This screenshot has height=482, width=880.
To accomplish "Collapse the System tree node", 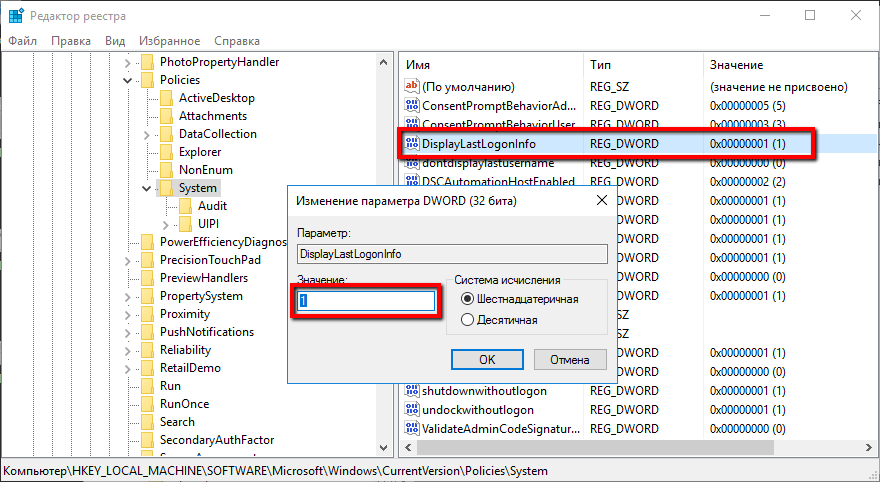I will (x=147, y=189).
